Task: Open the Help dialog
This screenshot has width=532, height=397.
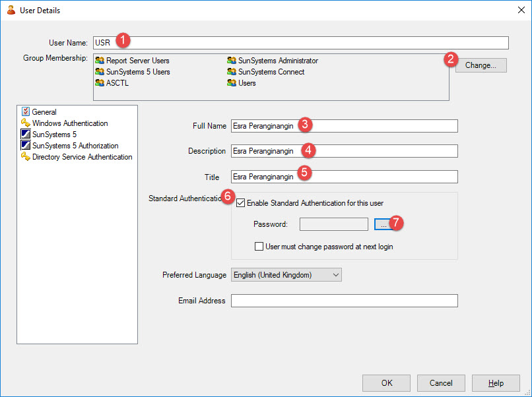Action: point(496,382)
